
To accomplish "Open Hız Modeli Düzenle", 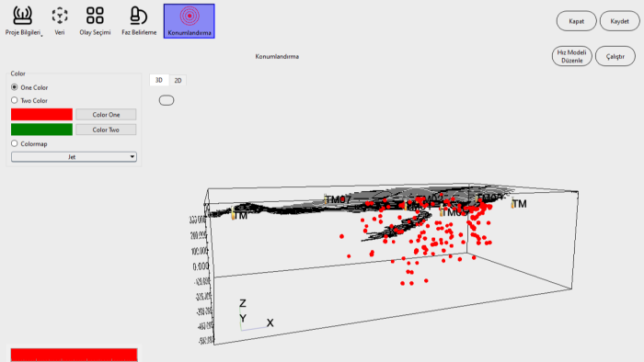I will (x=571, y=56).
